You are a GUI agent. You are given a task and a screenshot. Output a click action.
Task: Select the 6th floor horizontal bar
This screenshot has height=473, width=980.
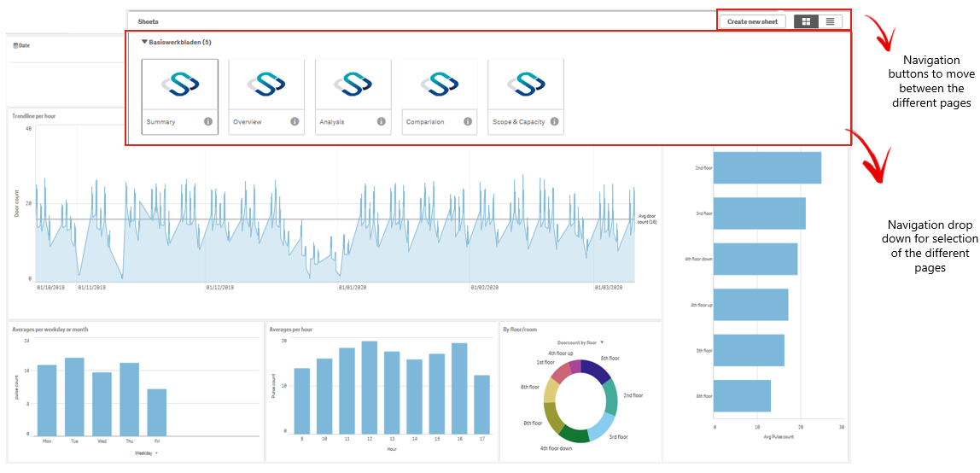point(742,395)
